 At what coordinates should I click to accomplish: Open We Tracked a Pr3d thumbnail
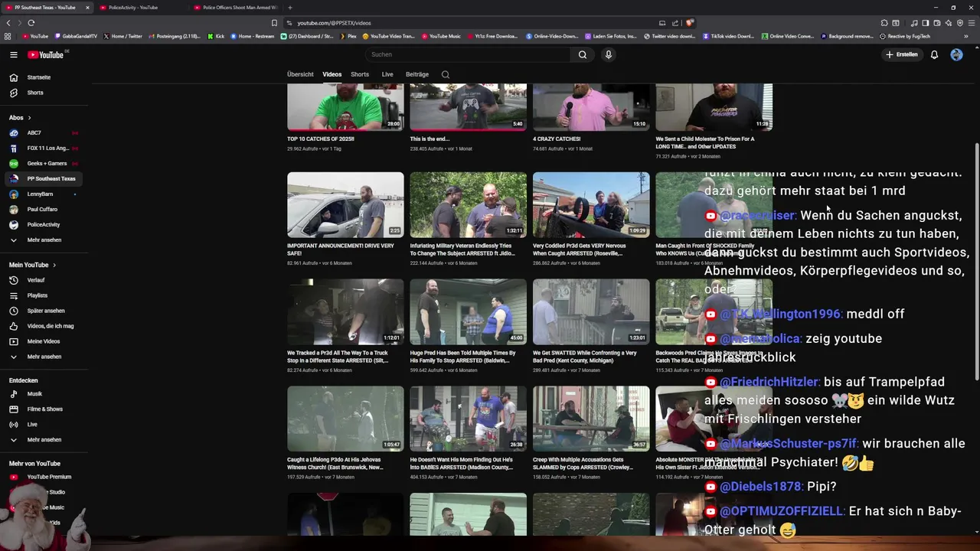[x=345, y=311]
